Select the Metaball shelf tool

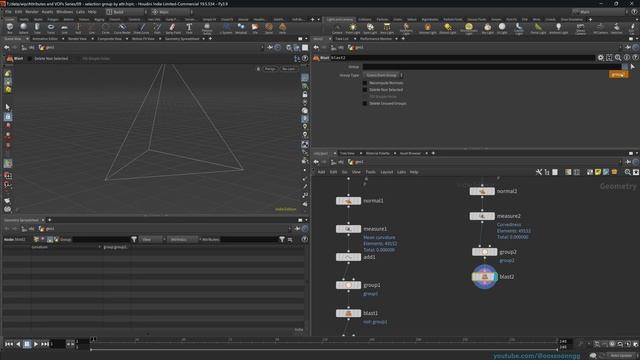241,28
